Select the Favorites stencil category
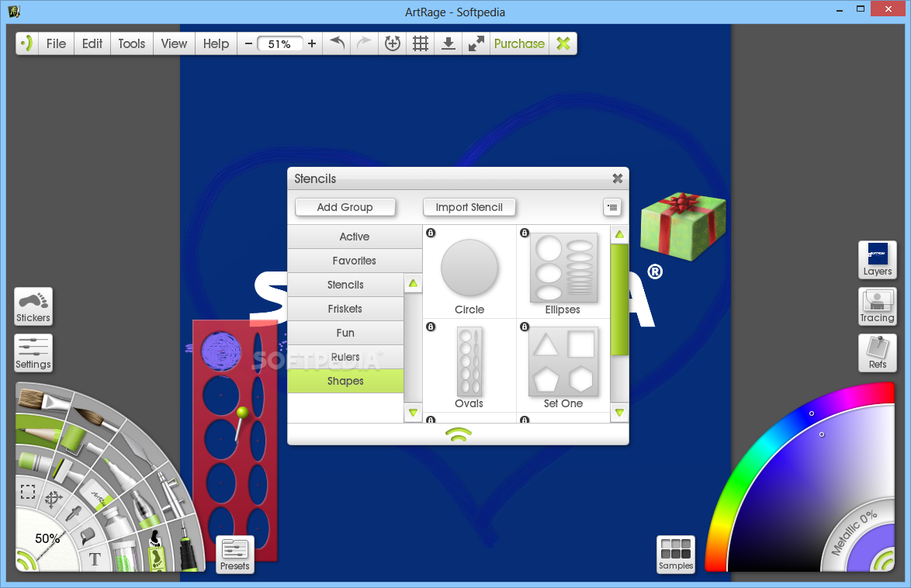This screenshot has height=588, width=911. pyautogui.click(x=355, y=261)
